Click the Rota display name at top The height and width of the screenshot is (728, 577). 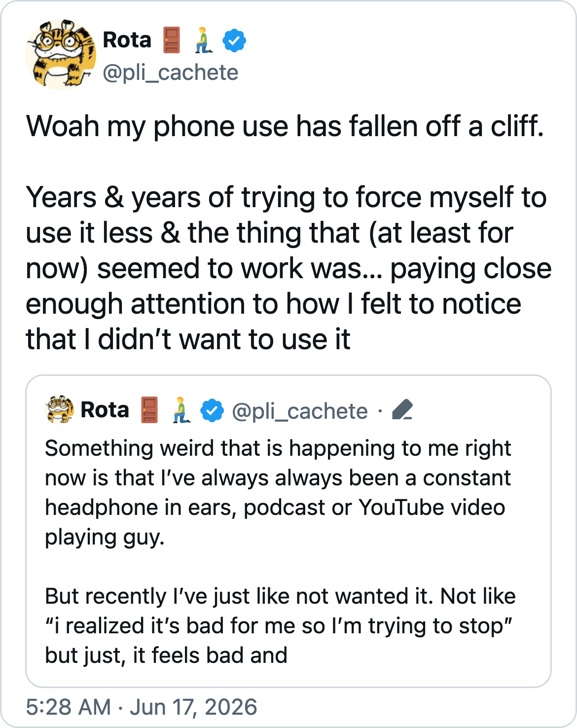coord(127,40)
